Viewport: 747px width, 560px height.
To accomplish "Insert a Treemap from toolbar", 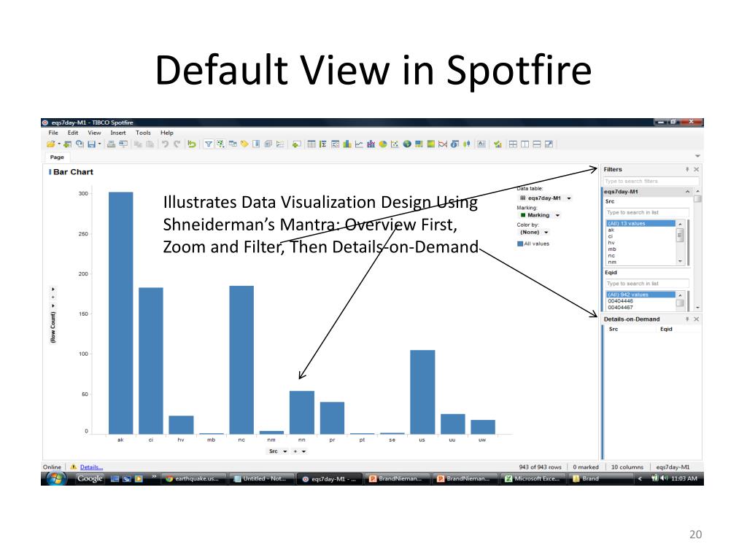I will (x=419, y=144).
